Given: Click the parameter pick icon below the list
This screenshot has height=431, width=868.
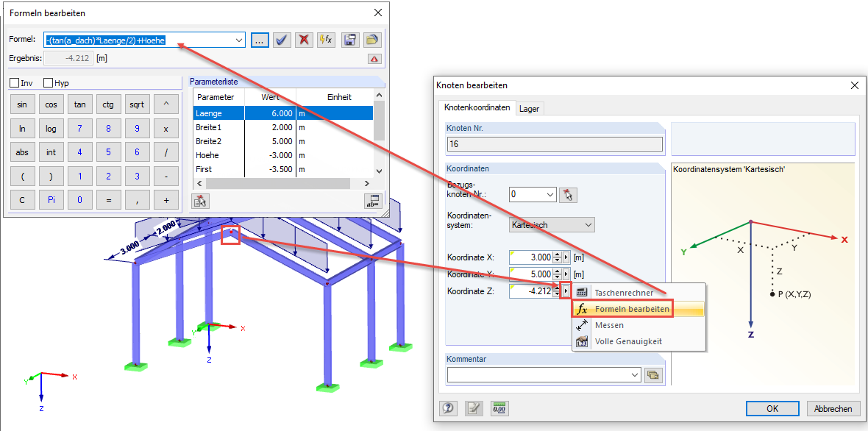Looking at the screenshot, I should click(x=200, y=201).
